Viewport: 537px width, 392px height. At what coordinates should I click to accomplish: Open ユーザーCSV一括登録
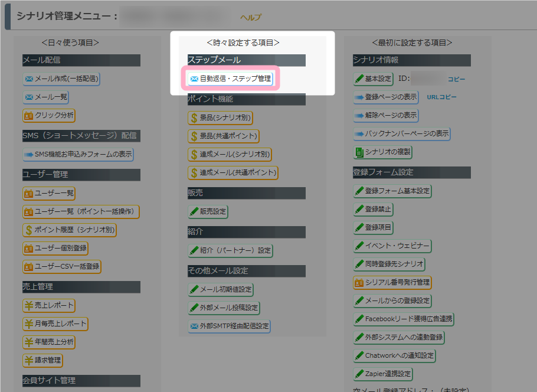tap(62, 266)
